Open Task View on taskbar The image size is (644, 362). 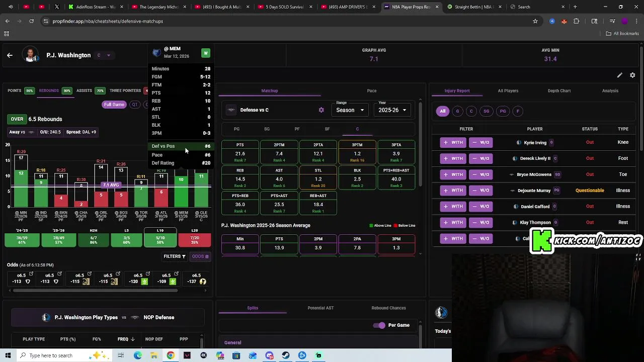(121, 355)
